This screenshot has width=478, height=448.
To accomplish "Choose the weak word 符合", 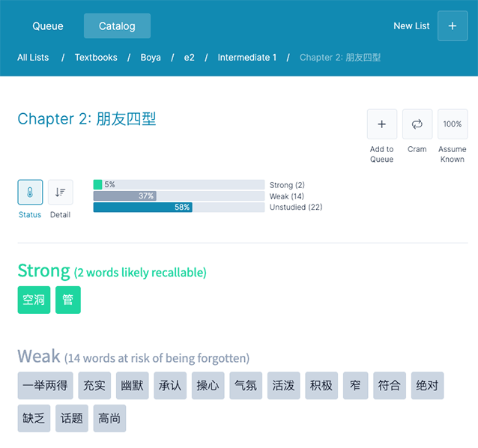I will pos(390,386).
